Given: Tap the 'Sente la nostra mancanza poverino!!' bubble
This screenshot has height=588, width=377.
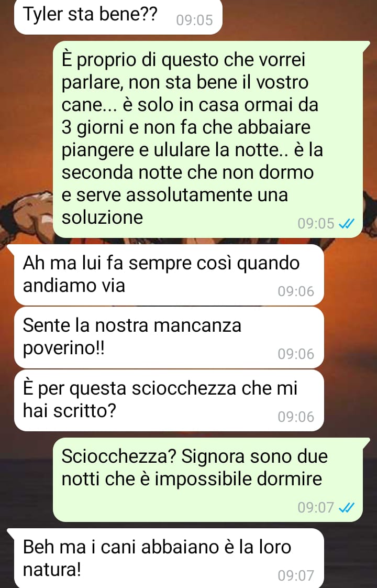Looking at the screenshot, I should [169, 338].
